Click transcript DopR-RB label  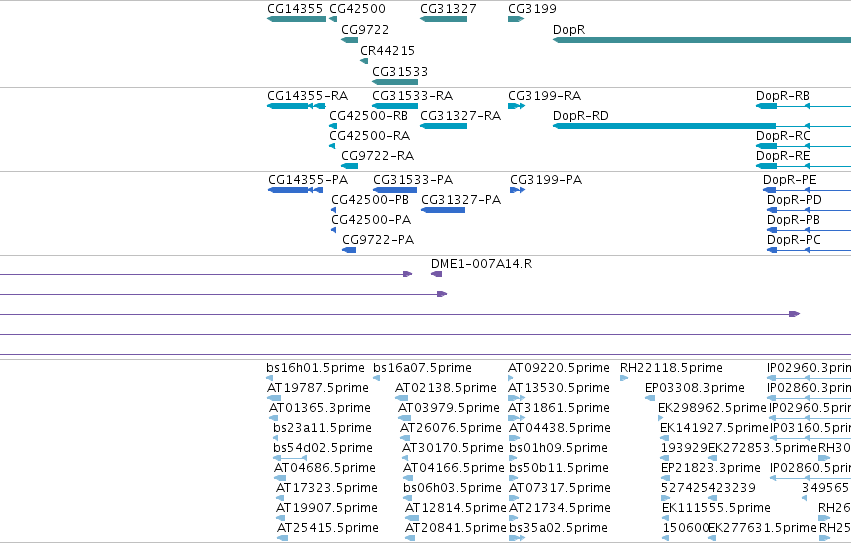pos(783,96)
